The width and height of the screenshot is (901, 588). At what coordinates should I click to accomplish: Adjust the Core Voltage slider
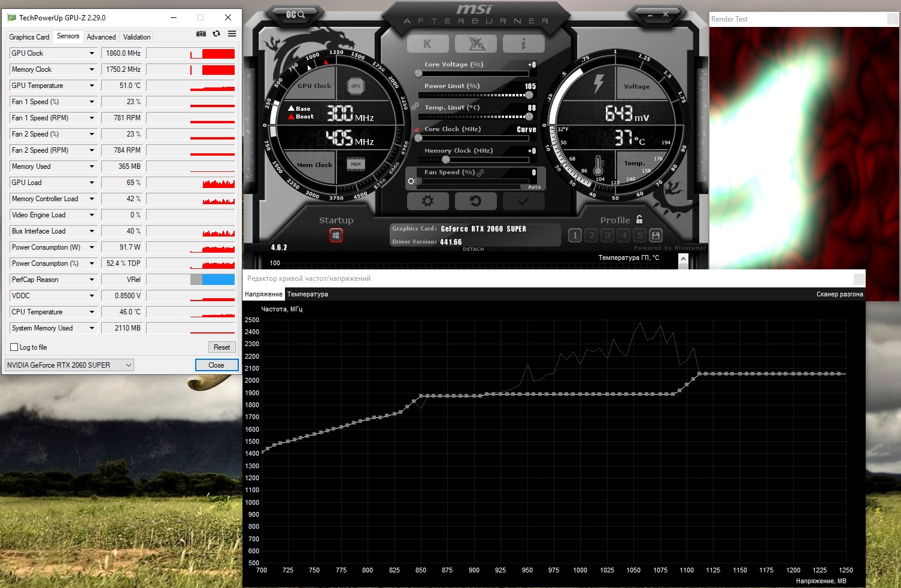pos(473,74)
